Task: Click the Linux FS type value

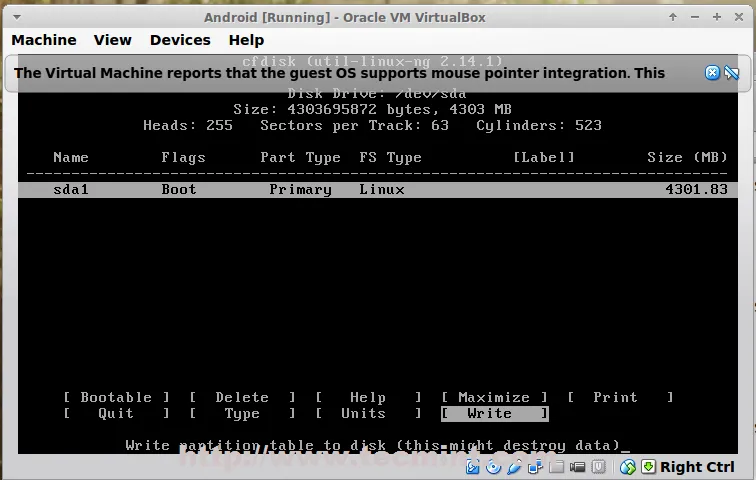Action: coord(381,189)
